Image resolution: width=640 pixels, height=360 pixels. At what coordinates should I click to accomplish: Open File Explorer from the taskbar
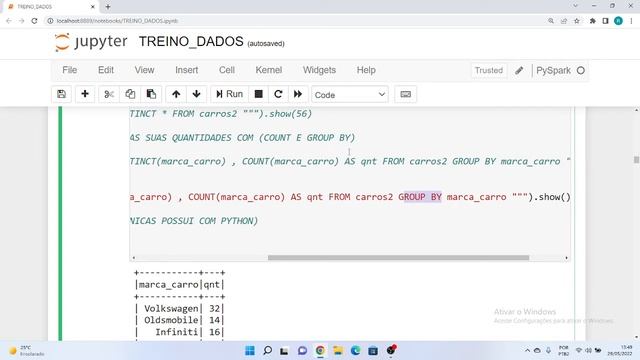coord(338,350)
